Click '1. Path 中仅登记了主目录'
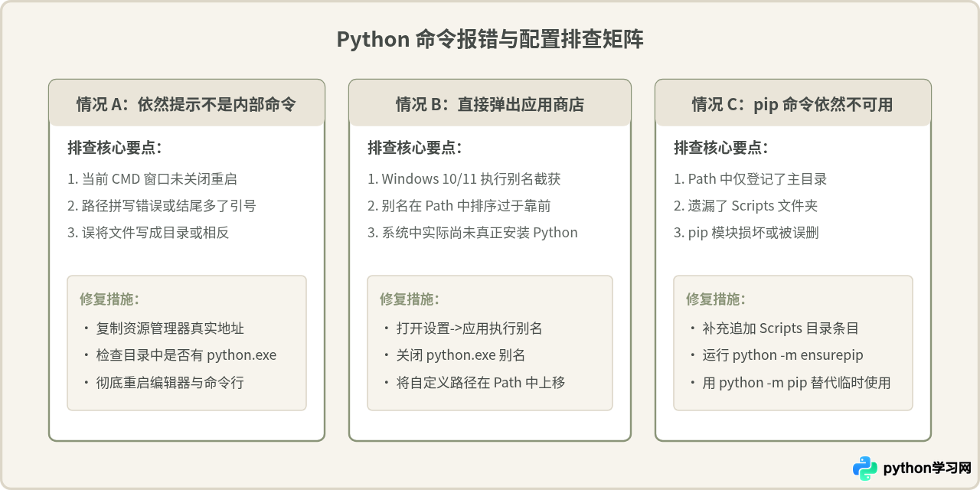The image size is (980, 490). click(750, 179)
